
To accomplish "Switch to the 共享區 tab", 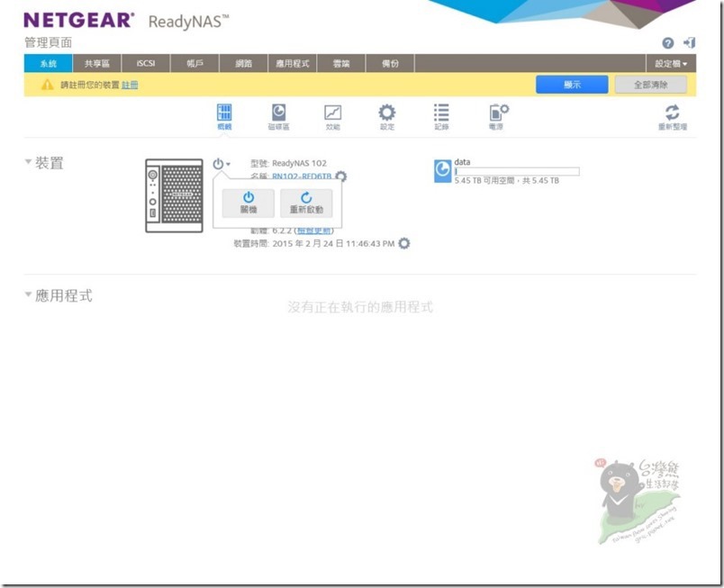I will [97, 64].
